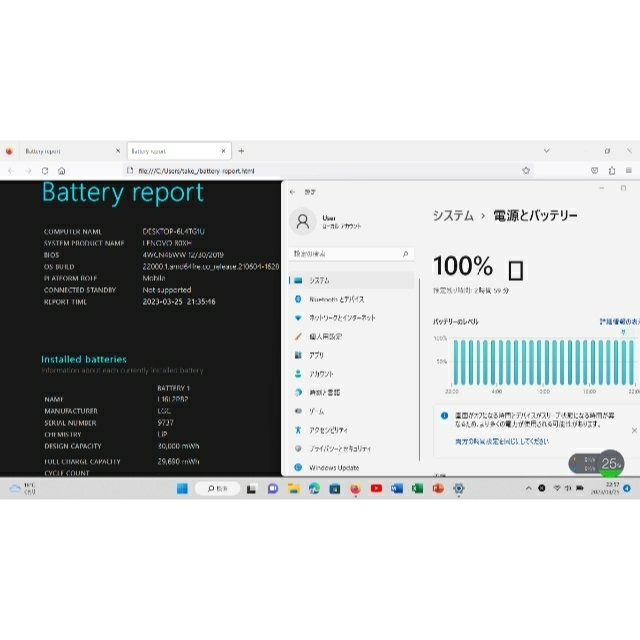The height and width of the screenshot is (640, 640).
Task: Open the clock and date in the taskbar
Action: [605, 488]
